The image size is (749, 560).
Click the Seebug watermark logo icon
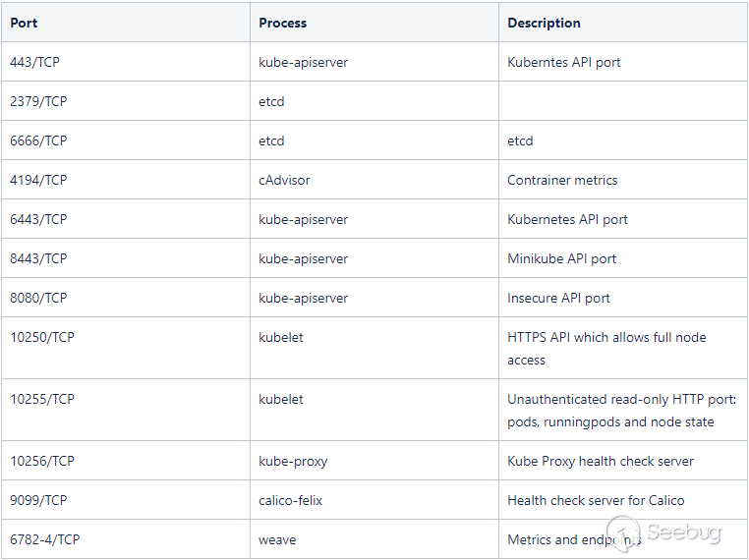[x=624, y=533]
